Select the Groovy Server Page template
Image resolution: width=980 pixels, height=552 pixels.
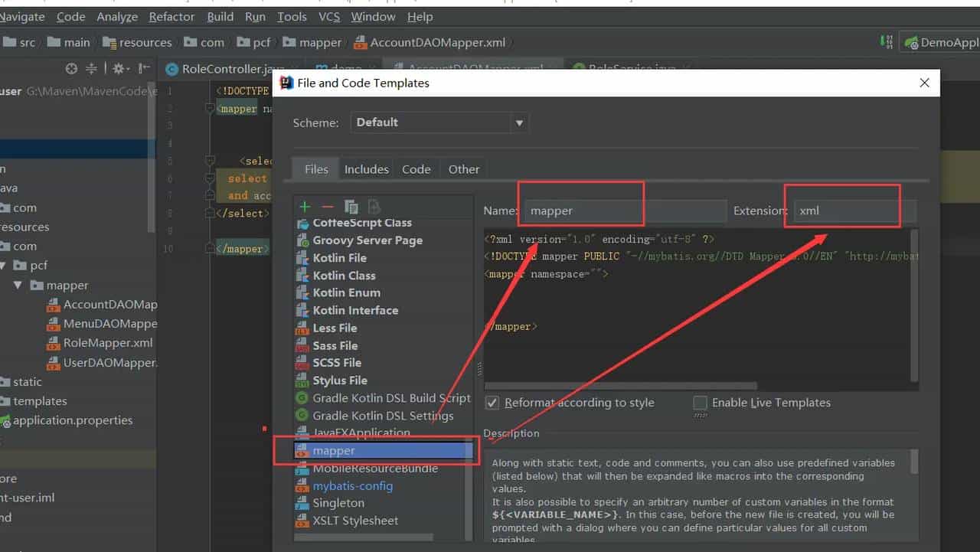pyautogui.click(x=367, y=240)
